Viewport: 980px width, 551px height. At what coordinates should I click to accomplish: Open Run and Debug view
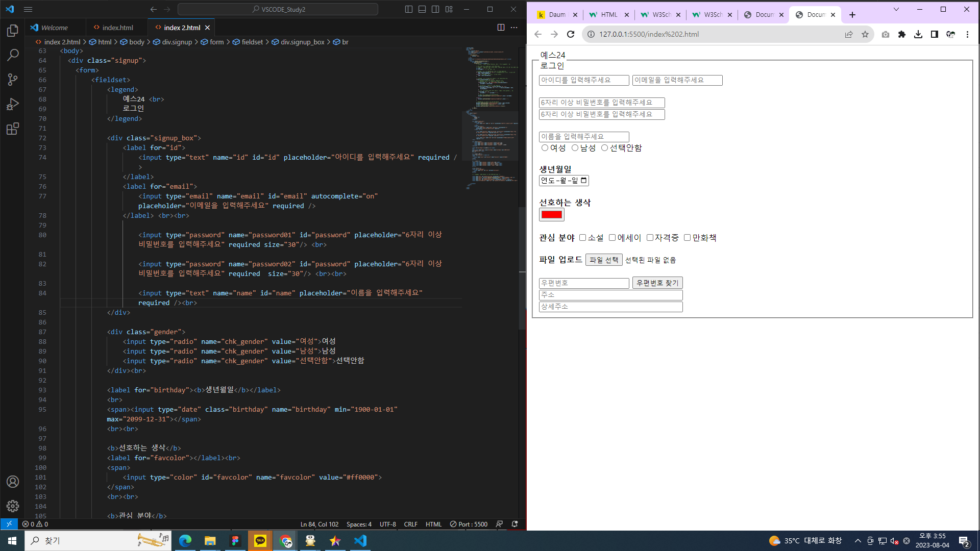tap(13, 104)
